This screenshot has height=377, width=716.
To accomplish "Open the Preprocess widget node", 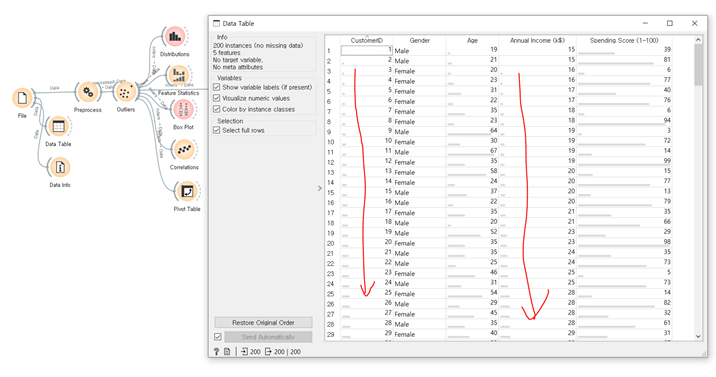I will pos(87,92).
